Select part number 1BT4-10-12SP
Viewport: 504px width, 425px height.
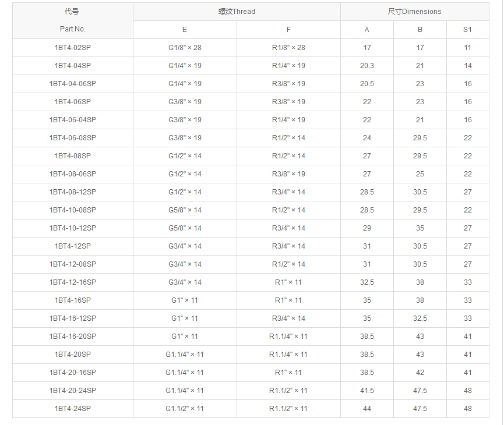[72, 228]
